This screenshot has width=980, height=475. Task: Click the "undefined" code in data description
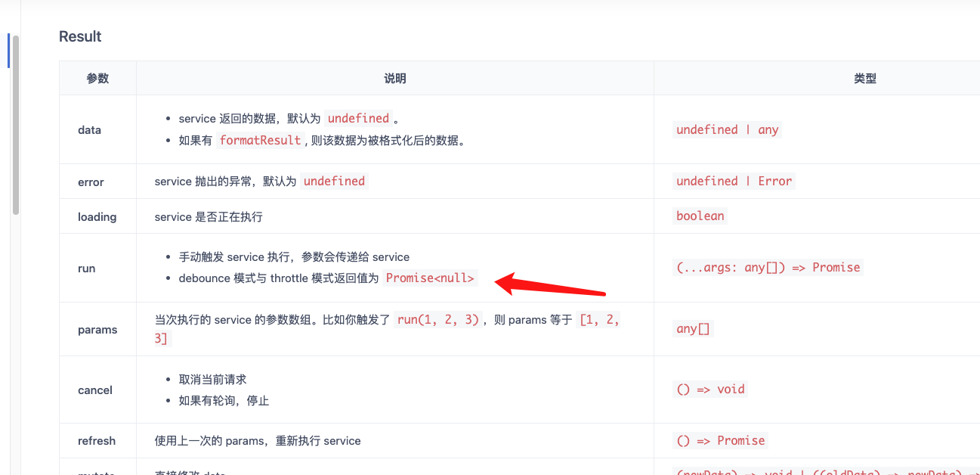[358, 118]
